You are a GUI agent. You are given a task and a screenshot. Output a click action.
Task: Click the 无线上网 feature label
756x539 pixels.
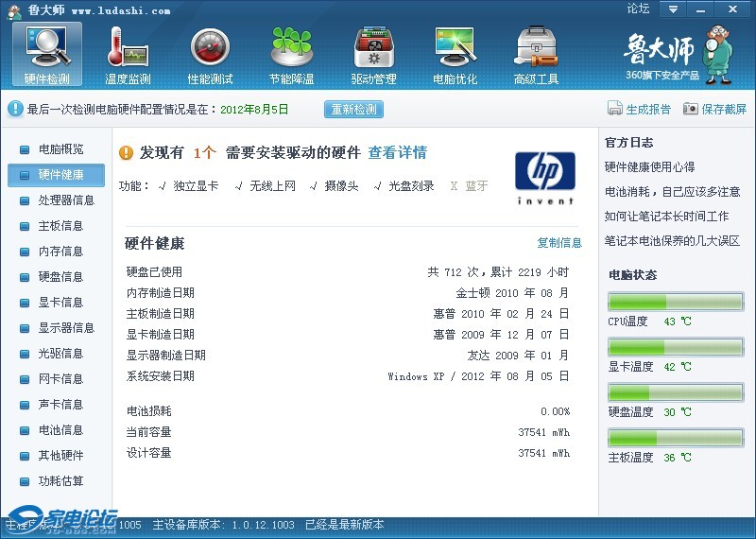272,185
